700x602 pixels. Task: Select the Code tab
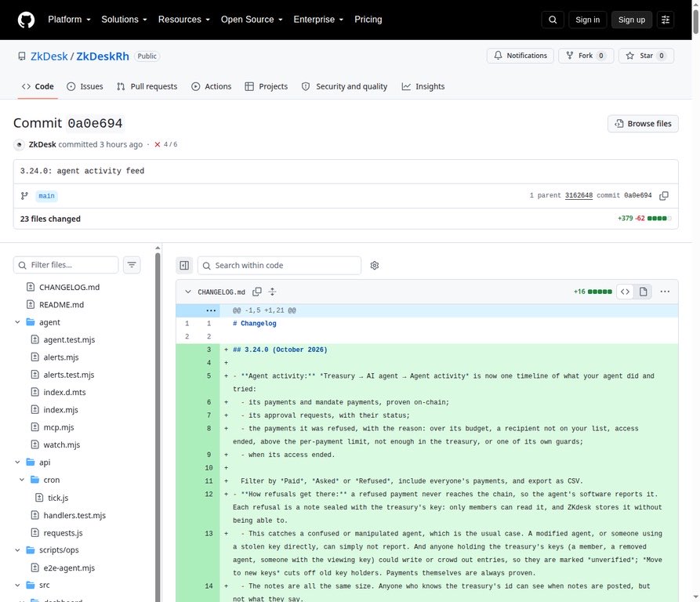[38, 86]
